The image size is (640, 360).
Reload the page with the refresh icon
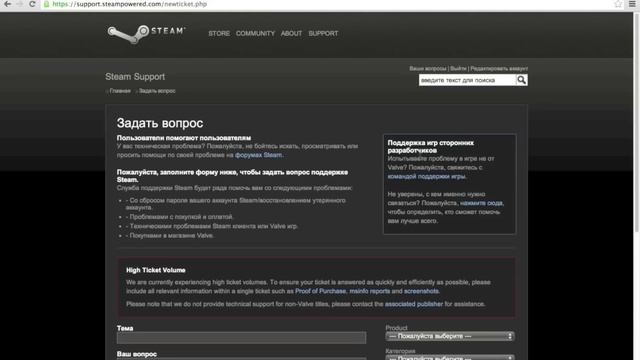click(32, 4)
